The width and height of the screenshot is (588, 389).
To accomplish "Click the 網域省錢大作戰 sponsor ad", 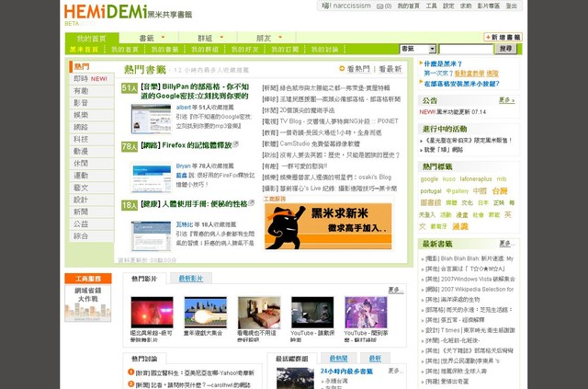I will click(88, 303).
